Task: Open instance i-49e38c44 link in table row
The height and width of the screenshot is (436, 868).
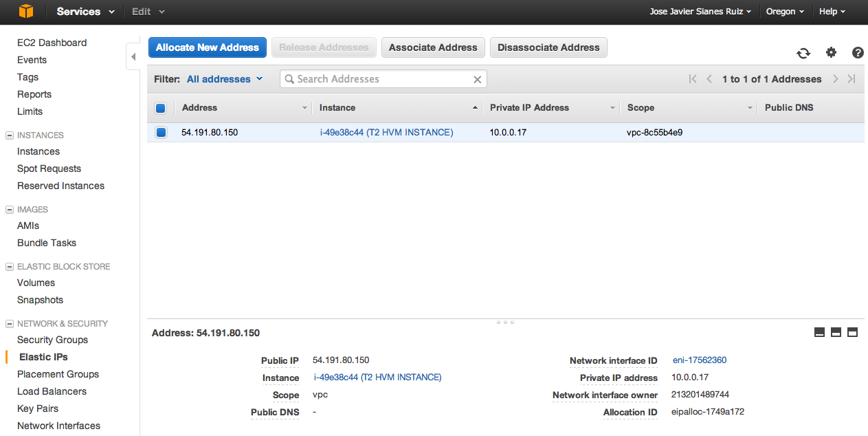Action: 386,132
